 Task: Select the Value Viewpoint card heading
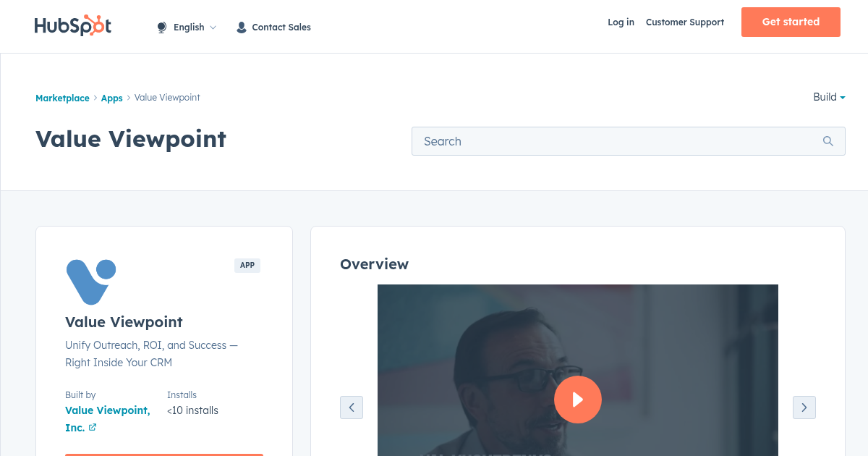pyautogui.click(x=124, y=322)
